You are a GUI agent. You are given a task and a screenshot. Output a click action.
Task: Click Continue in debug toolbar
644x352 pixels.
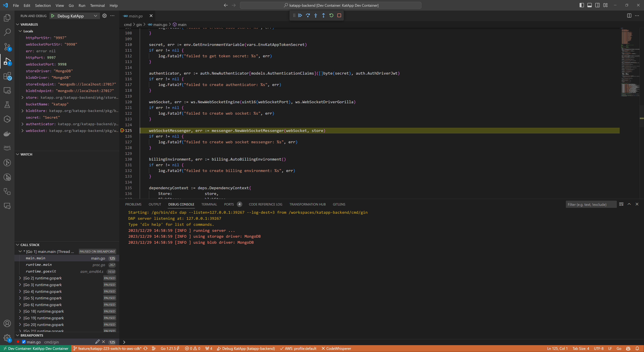pos(300,15)
